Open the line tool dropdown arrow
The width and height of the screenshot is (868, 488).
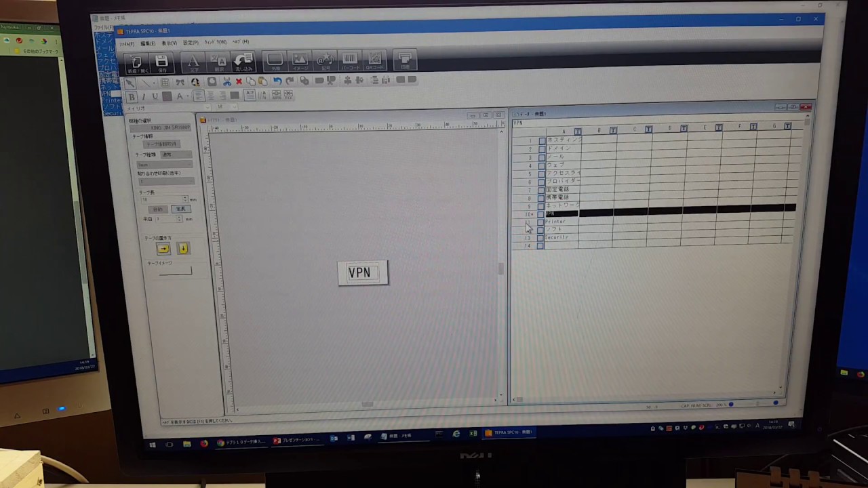click(x=154, y=83)
